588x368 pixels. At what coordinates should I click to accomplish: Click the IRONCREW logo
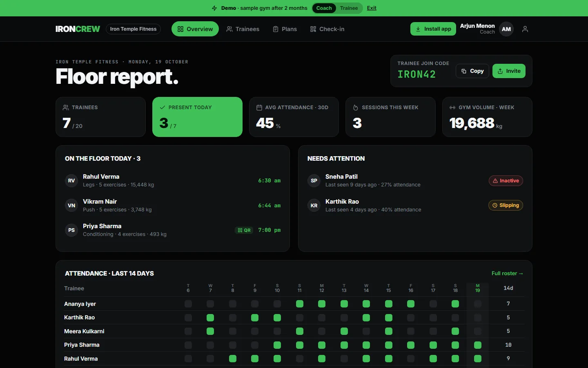click(78, 29)
